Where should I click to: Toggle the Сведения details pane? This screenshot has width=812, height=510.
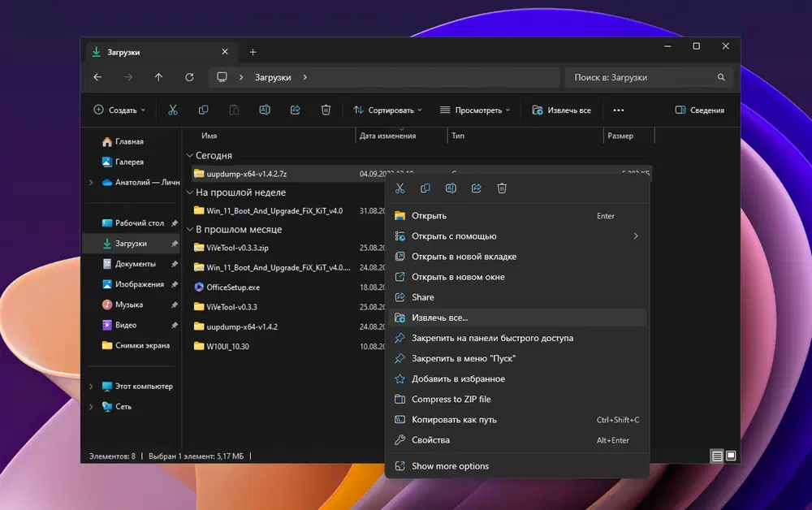[699, 110]
